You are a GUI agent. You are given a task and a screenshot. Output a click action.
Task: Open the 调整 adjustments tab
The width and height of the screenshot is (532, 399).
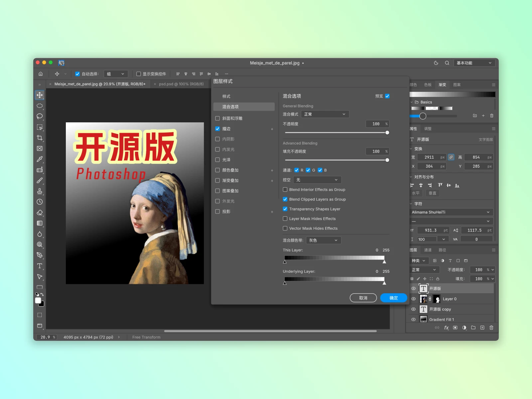(428, 129)
